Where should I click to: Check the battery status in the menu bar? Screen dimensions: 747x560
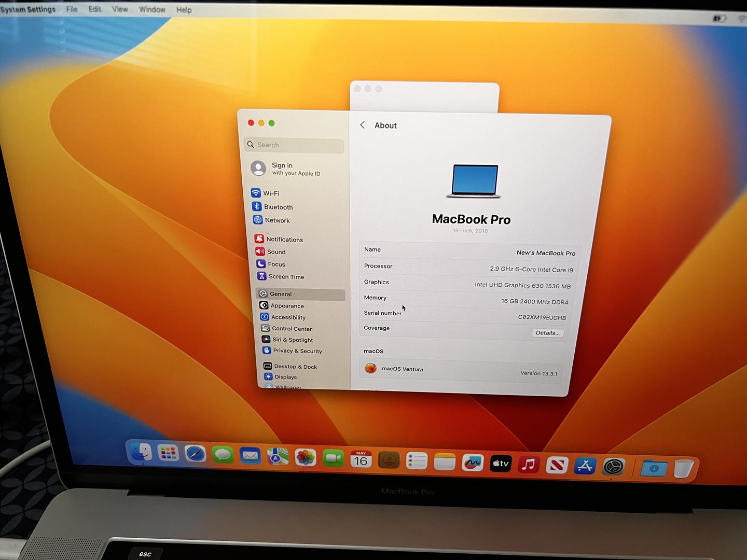point(719,19)
